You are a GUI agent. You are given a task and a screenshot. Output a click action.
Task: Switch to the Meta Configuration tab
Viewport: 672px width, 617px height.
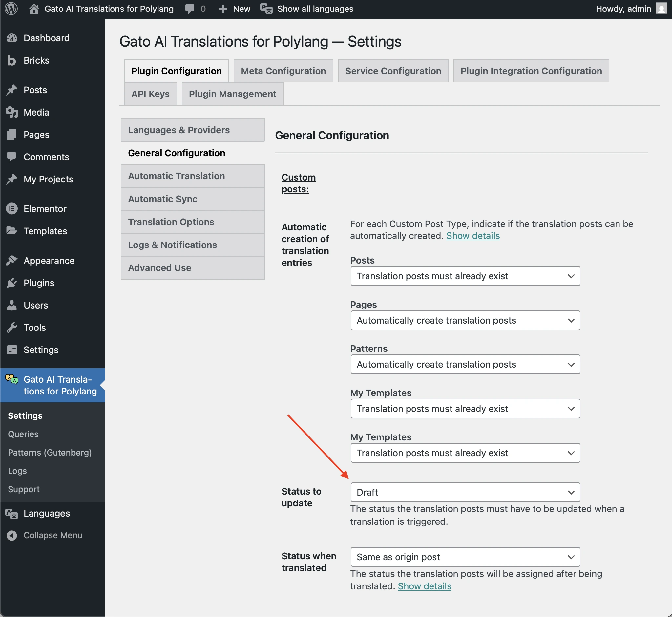click(x=283, y=71)
